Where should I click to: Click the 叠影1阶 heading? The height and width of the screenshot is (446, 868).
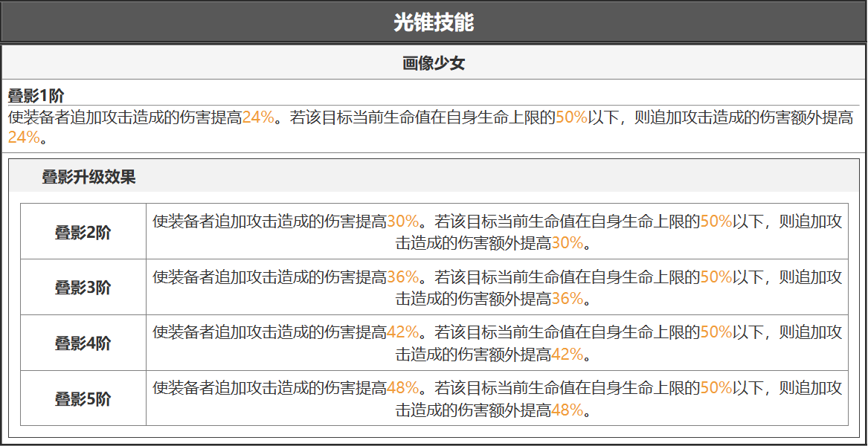click(36, 96)
